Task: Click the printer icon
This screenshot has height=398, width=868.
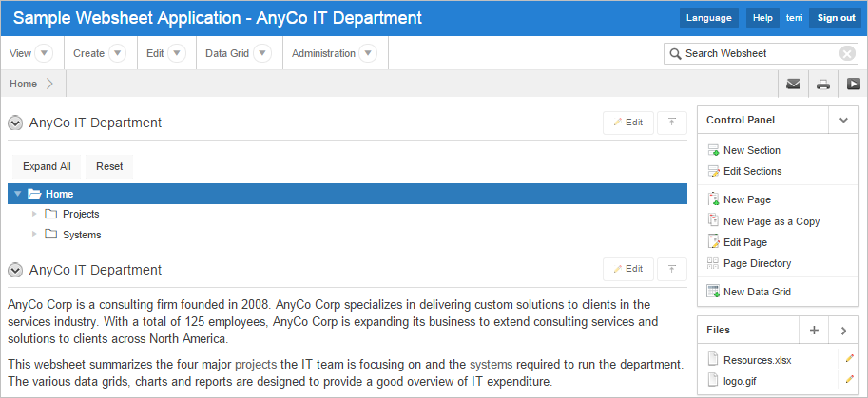Action: (x=823, y=84)
